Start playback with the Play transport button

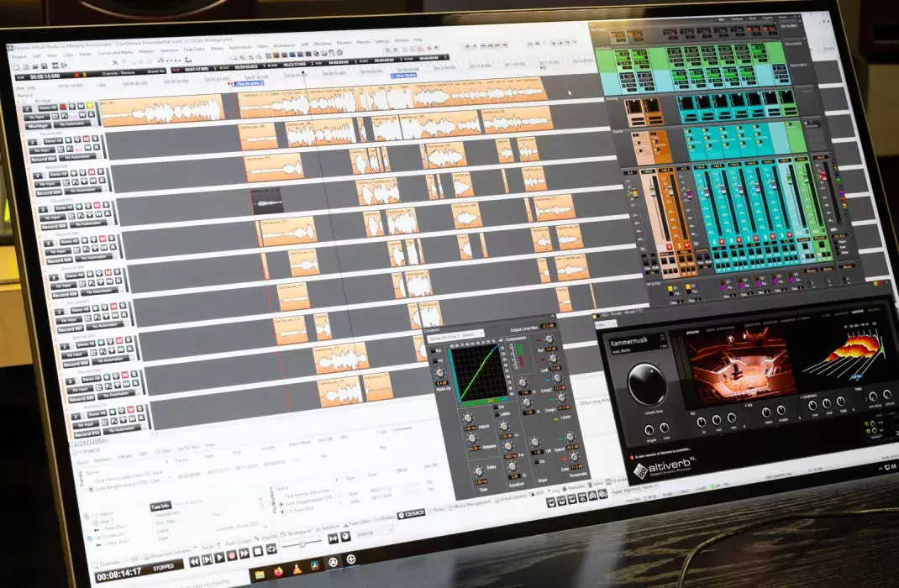219,558
